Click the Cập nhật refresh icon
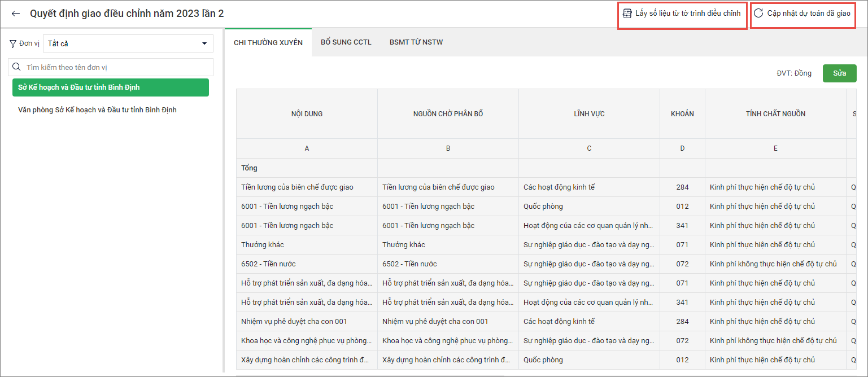This screenshot has width=868, height=377. (758, 13)
